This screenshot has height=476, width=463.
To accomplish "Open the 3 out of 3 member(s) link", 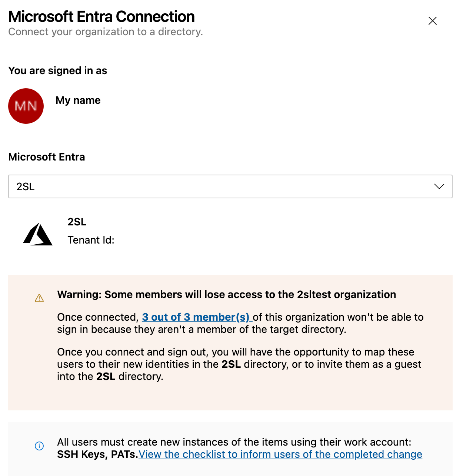I will point(197,317).
